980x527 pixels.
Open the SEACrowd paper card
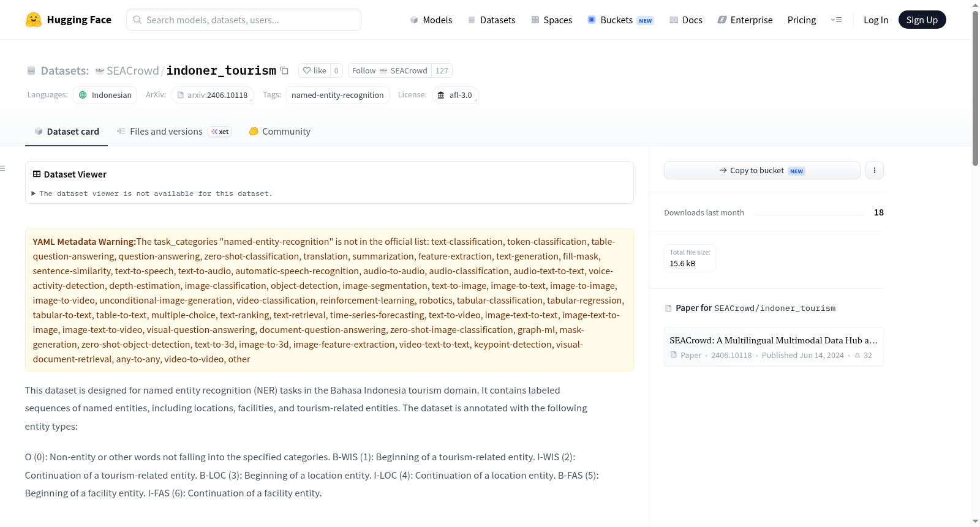pos(774,346)
